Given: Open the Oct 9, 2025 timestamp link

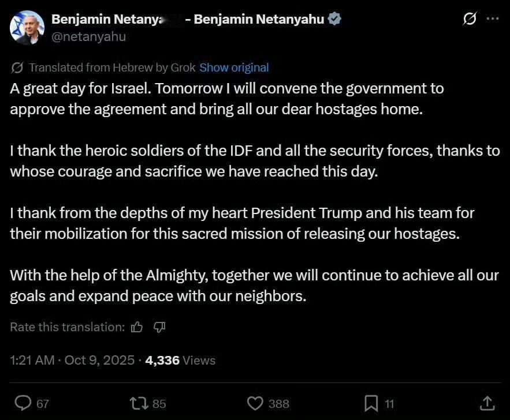Looking at the screenshot, I should (99, 361).
